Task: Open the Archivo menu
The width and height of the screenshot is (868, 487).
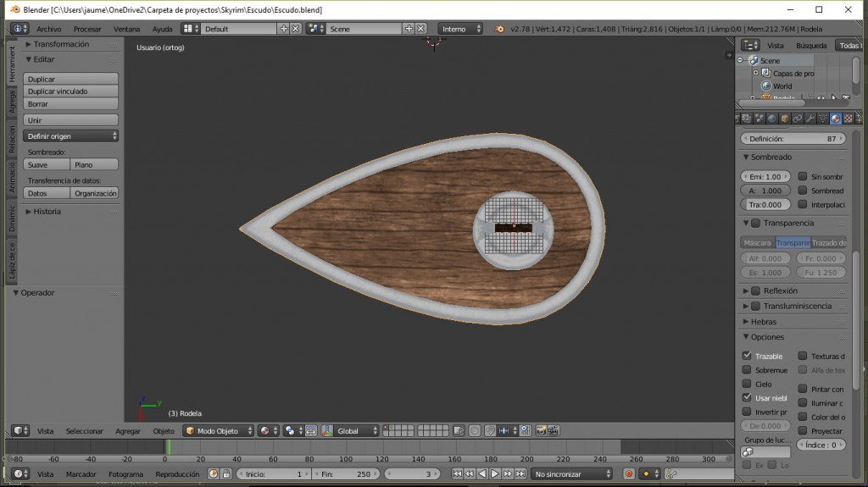Action: pyautogui.click(x=48, y=29)
